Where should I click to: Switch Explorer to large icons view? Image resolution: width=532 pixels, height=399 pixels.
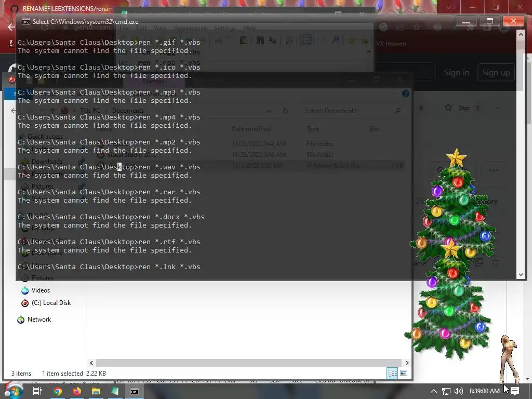pyautogui.click(x=403, y=373)
